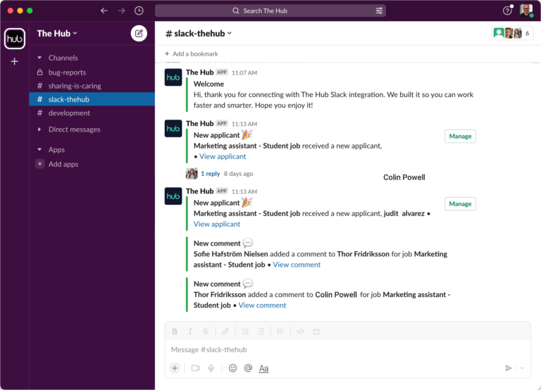Mention someone with the @ icon
Viewport: 541px width, 392px height.
pos(248,368)
